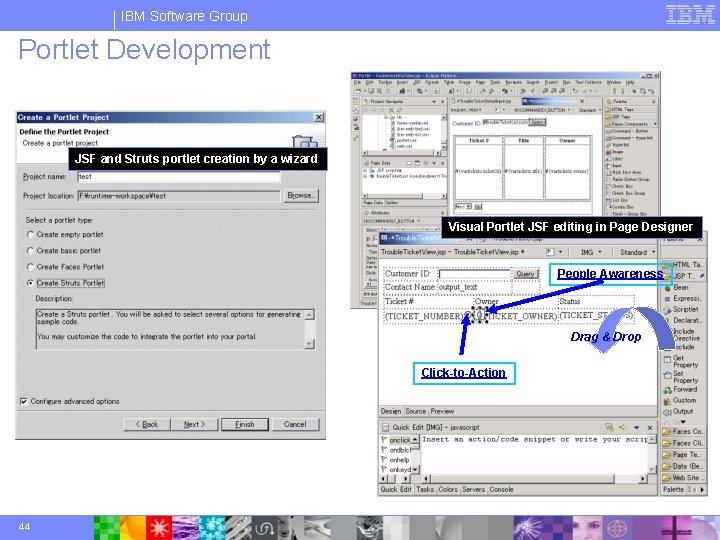Viewport: 720px width, 540px height.
Task: Click the Browse button for project location
Action: 301,196
